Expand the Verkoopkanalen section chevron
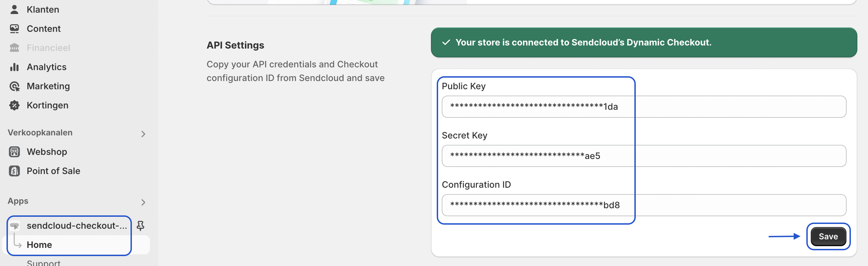Viewport: 868px width, 266px height. (x=143, y=134)
